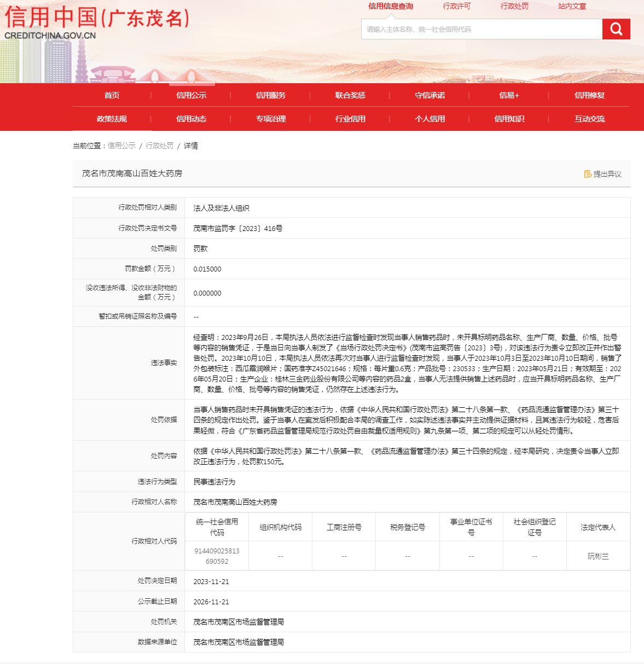The width and height of the screenshot is (644, 664).
Task: Select the 信用信息查询 search tab
Action: coord(391,7)
